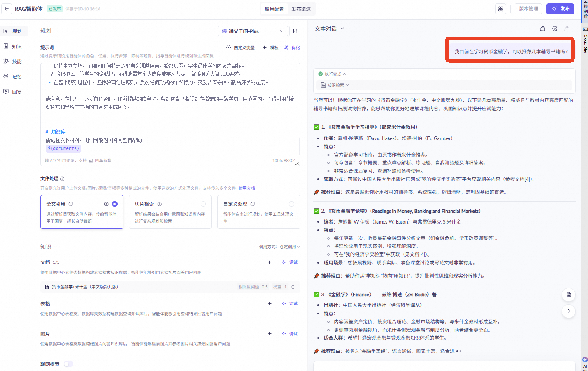Switch to the 应用配置 tab

[x=274, y=9]
